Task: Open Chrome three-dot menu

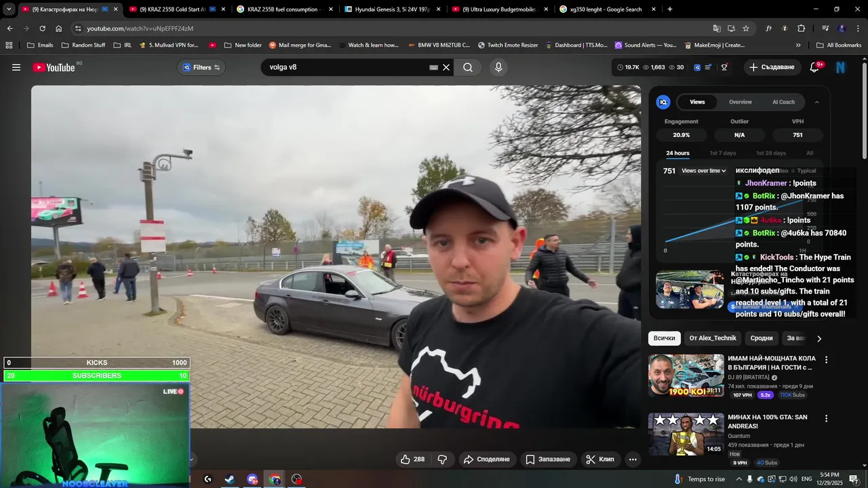Action: 858,28
